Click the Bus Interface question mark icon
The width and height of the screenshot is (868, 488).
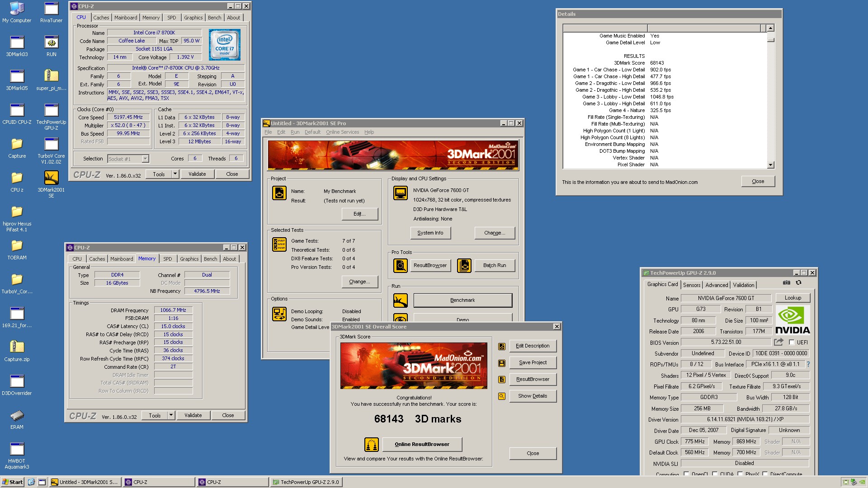pos(808,364)
